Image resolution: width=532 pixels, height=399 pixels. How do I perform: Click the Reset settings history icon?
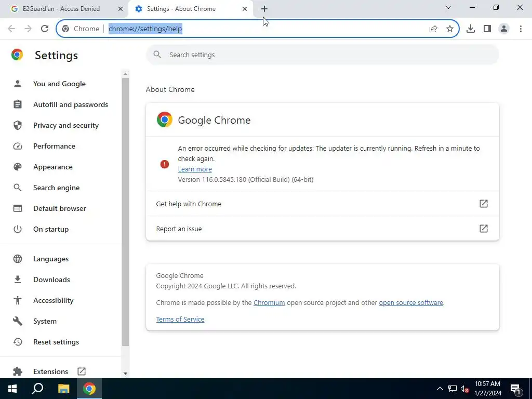pos(17,342)
